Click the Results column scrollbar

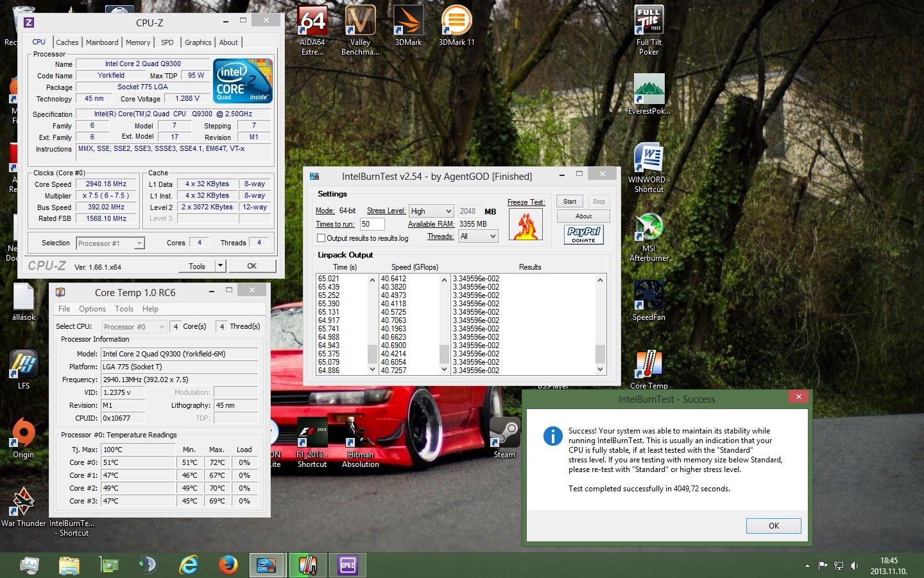pos(601,324)
